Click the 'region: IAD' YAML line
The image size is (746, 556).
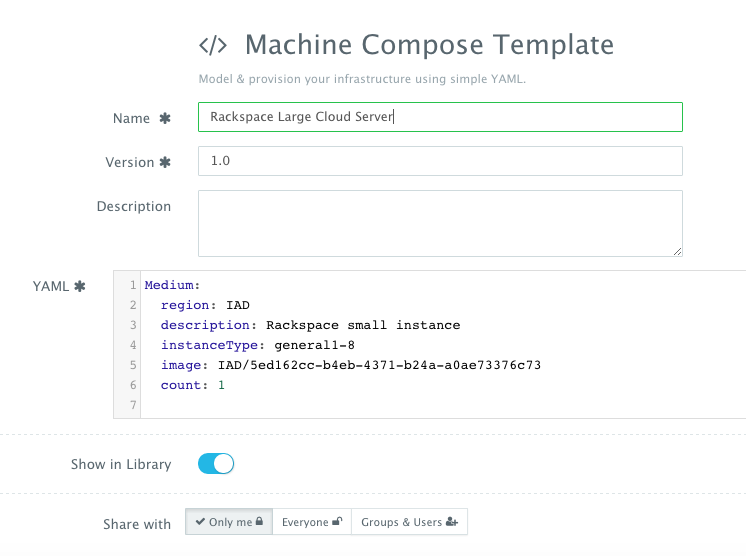(205, 305)
